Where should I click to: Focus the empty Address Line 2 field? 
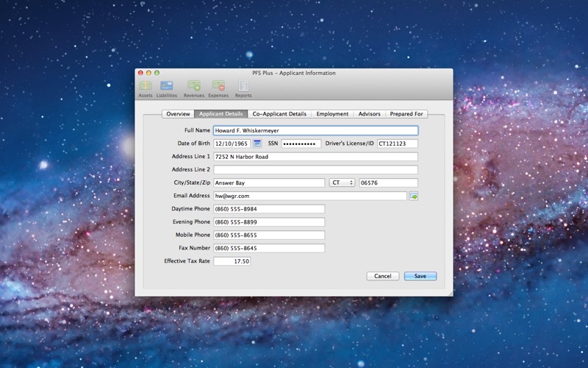(x=315, y=169)
